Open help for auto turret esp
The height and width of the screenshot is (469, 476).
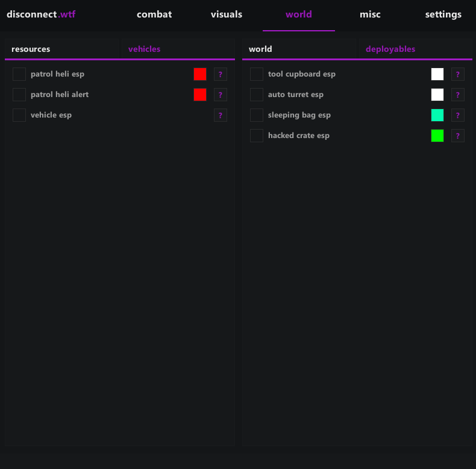(x=458, y=95)
